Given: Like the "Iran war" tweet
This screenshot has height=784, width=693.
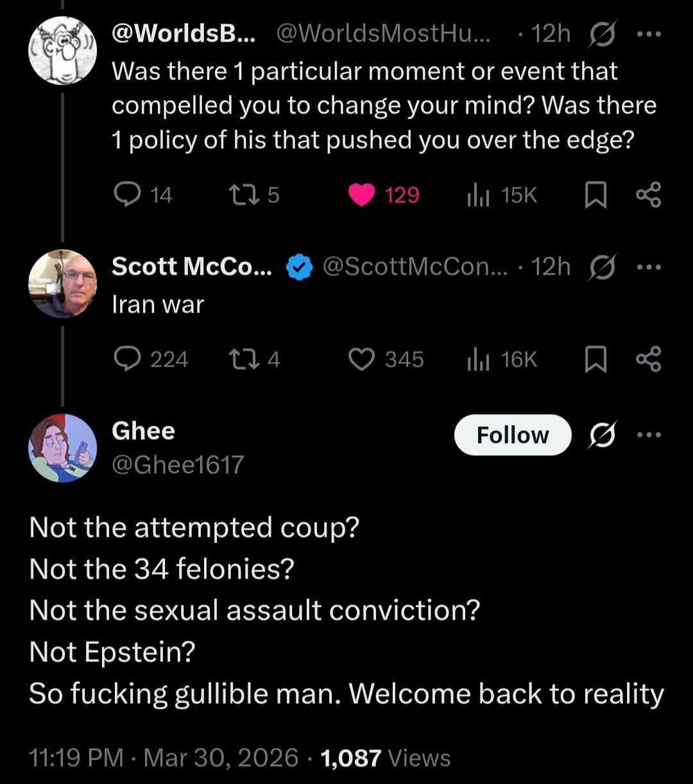Looking at the screenshot, I should click(x=362, y=359).
